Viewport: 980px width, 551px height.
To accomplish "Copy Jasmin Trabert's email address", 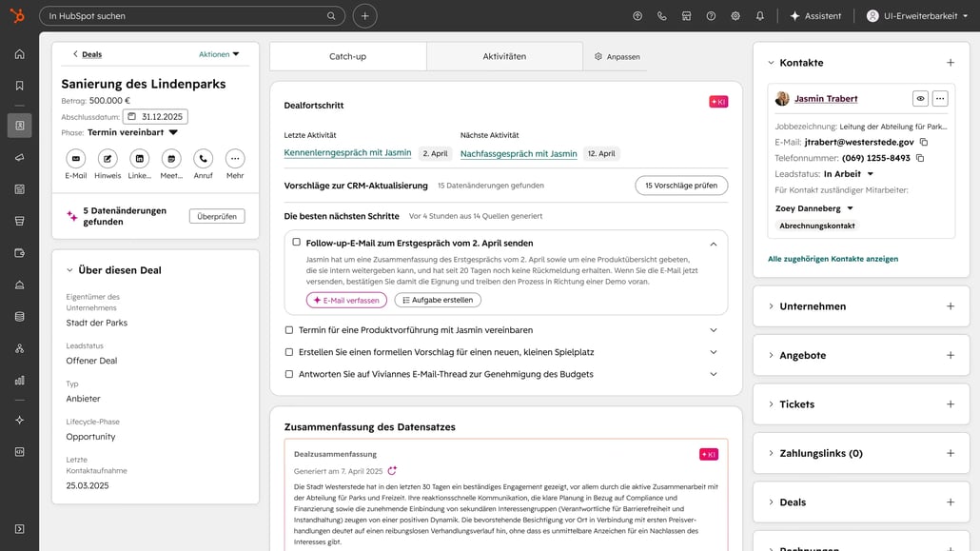I will [924, 142].
